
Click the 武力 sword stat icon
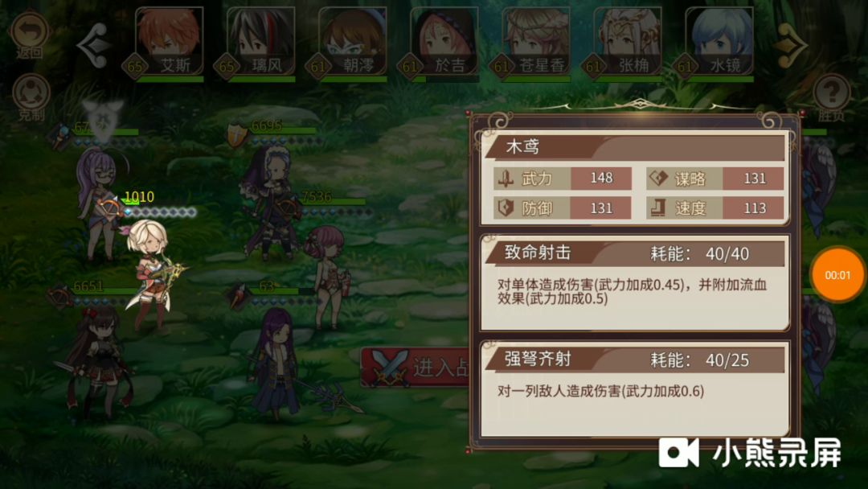coord(505,179)
